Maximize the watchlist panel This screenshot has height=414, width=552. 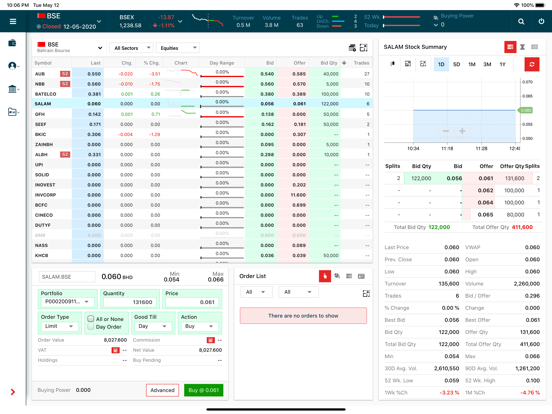364,48
